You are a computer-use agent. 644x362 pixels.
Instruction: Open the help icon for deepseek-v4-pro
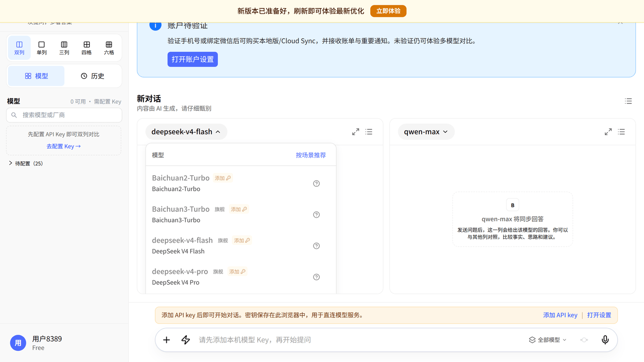click(x=317, y=277)
